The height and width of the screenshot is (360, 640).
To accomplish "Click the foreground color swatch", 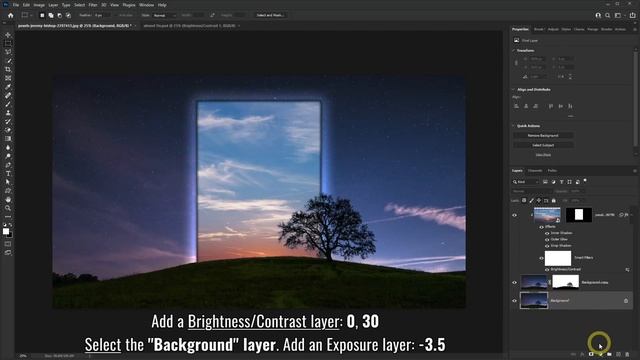I will pos(6,231).
